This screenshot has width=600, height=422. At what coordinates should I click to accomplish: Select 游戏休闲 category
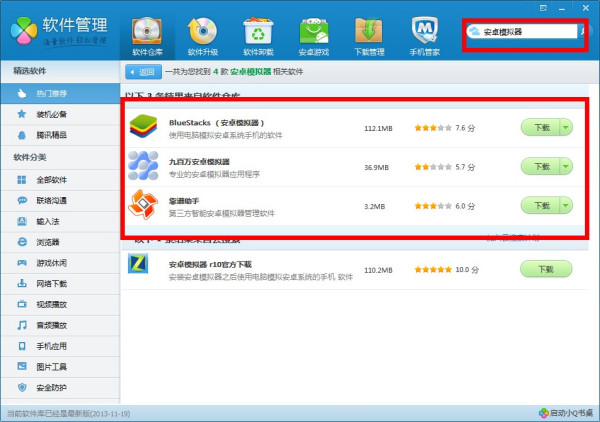point(60,262)
